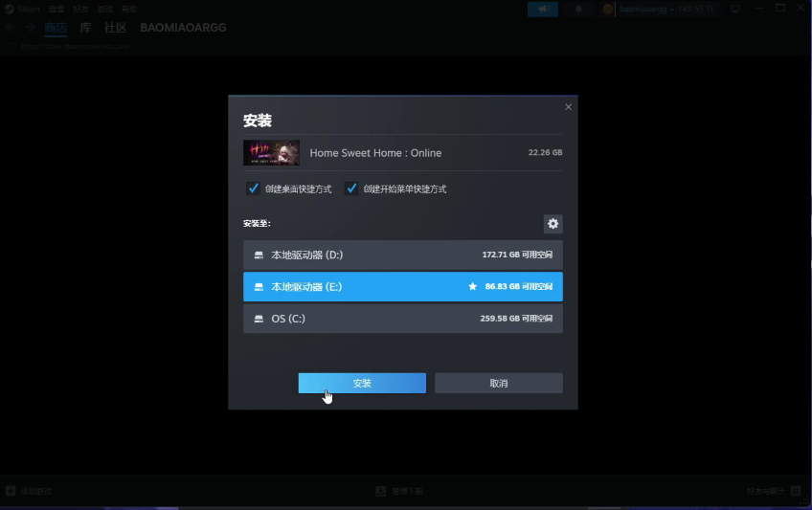Click the announcements megaphone icon
Image resolution: width=812 pixels, height=510 pixels.
pos(543,9)
